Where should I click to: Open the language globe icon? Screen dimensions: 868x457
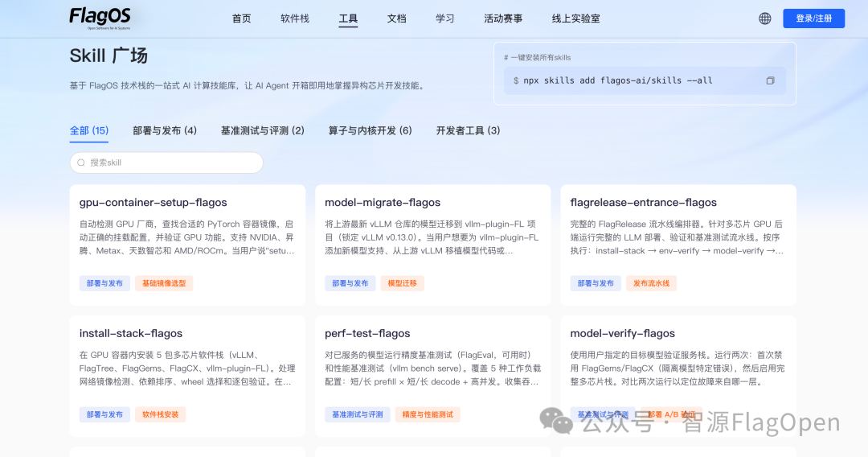(x=764, y=19)
